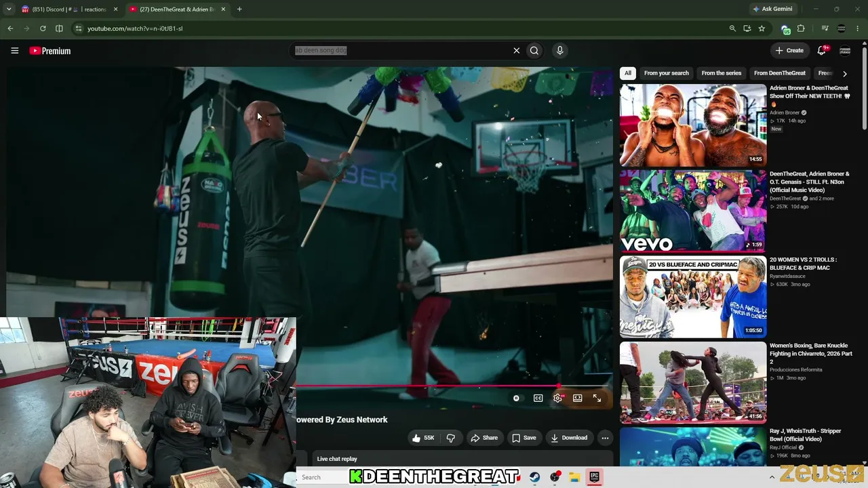This screenshot has height=488, width=868.
Task: Open the page zoom magnifier in address bar
Action: click(732, 28)
